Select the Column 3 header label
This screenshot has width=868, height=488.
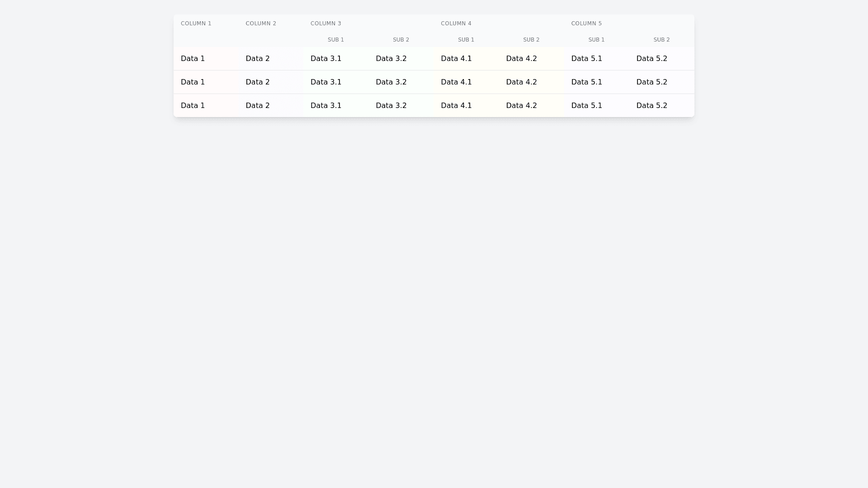326,23
